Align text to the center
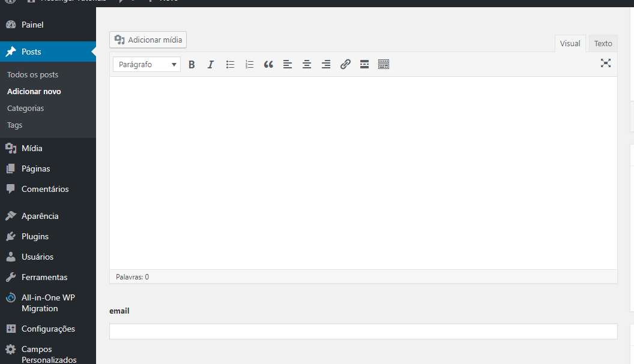The image size is (634, 364). point(307,64)
